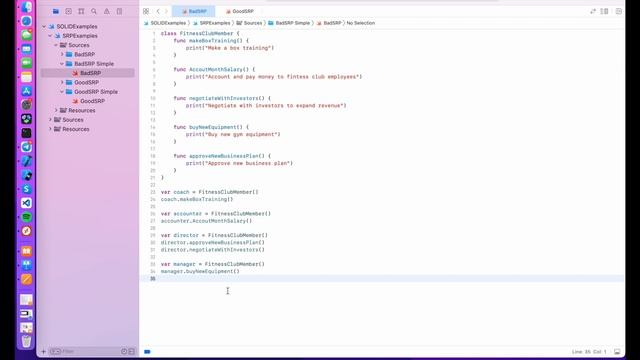Viewport: 640px width, 360px height.
Task: Expand the top-level Sources folder
Action: (x=50, y=120)
